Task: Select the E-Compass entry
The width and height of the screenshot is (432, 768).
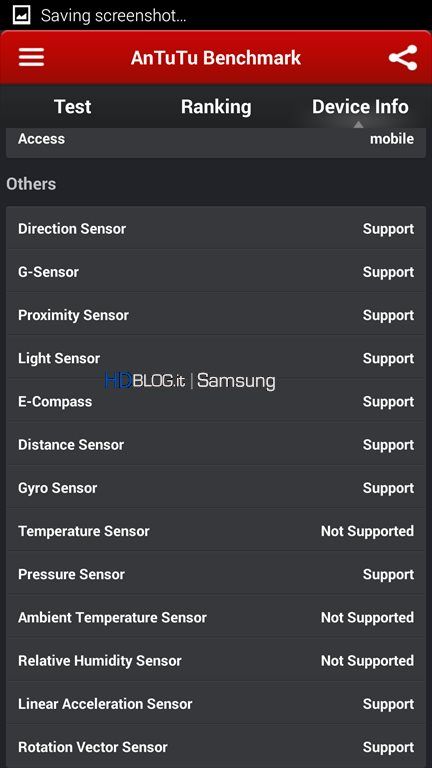Action: pyautogui.click(x=216, y=401)
